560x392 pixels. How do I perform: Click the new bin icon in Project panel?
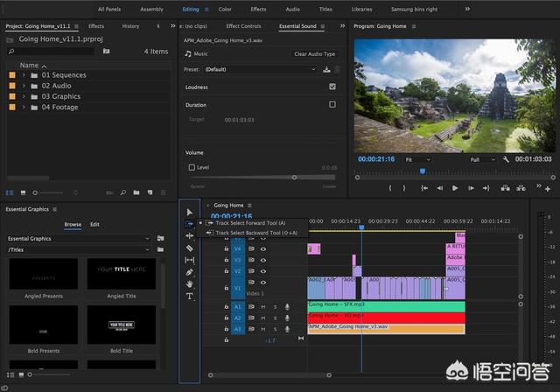coord(136,192)
